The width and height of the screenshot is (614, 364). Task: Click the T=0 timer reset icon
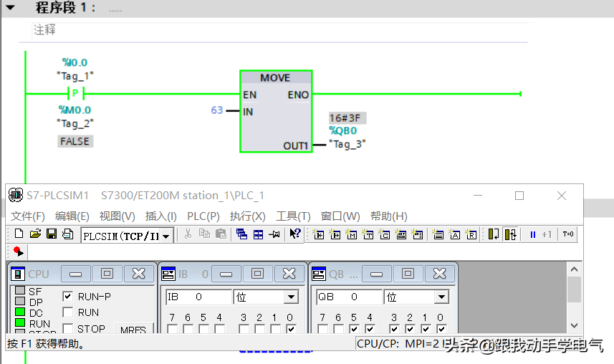click(567, 234)
